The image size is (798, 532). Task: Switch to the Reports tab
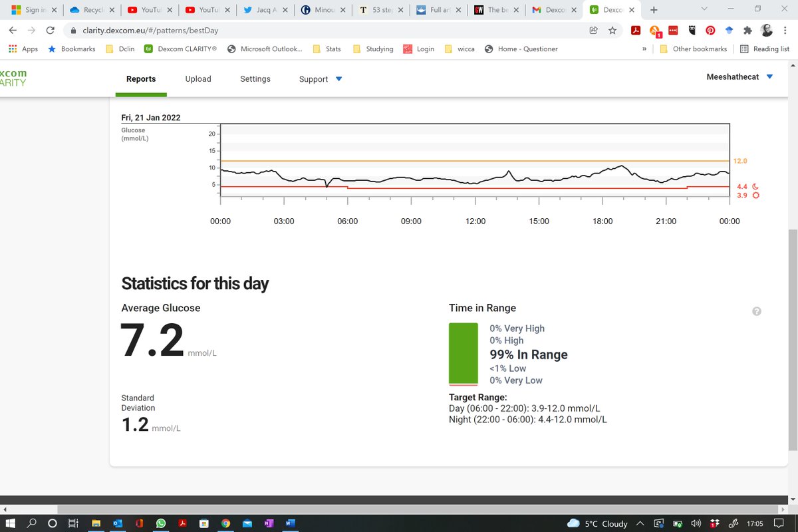pyautogui.click(x=140, y=78)
